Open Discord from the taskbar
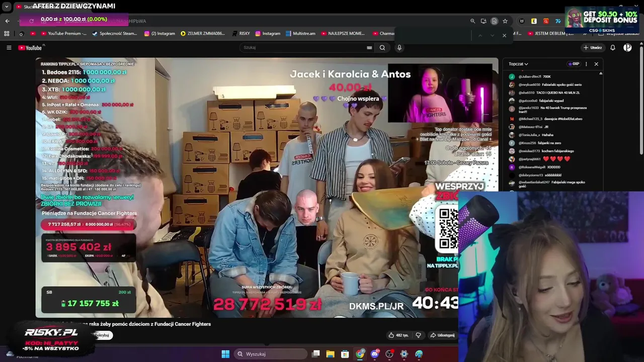644x362 pixels. point(374,354)
